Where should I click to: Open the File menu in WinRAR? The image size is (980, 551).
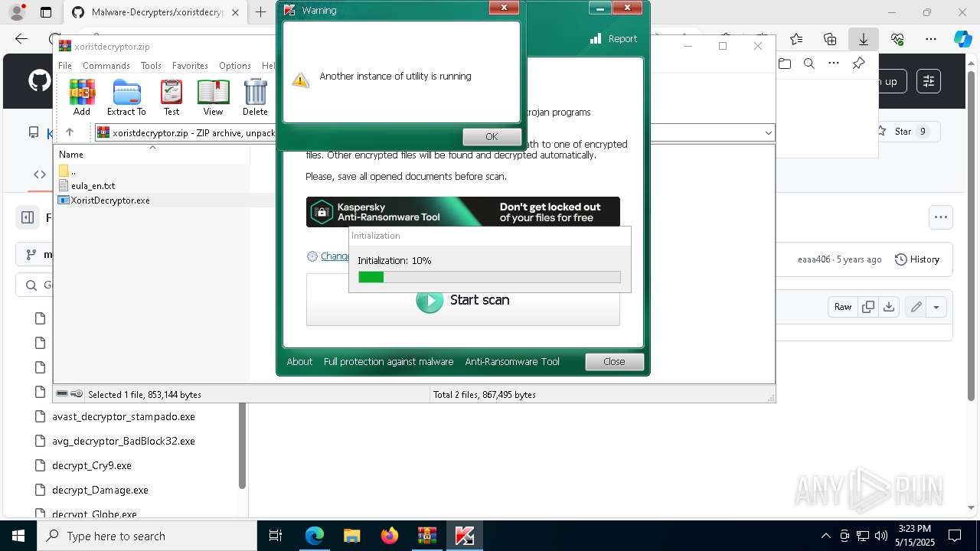65,66
